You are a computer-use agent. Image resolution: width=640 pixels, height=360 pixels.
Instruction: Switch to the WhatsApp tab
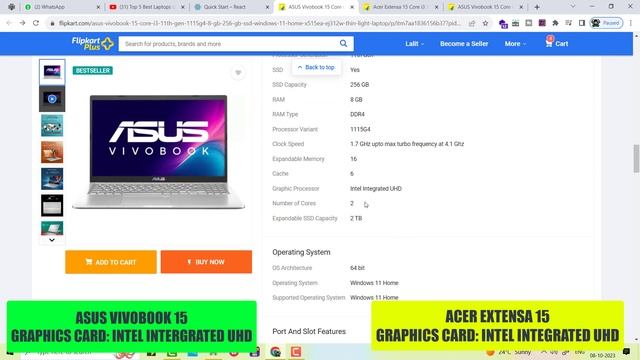(61, 7)
